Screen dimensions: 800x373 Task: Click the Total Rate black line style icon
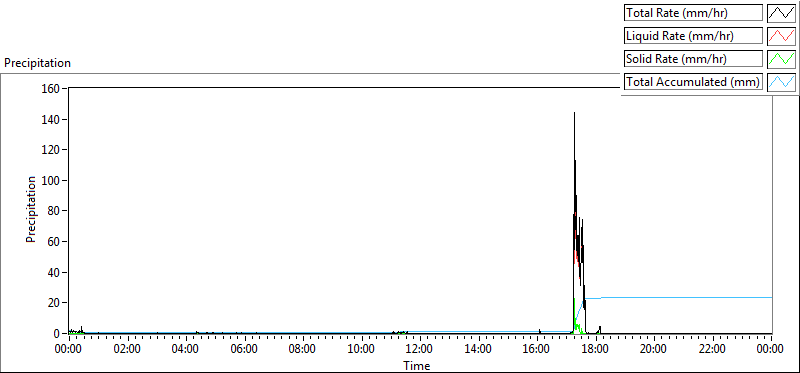(x=782, y=13)
